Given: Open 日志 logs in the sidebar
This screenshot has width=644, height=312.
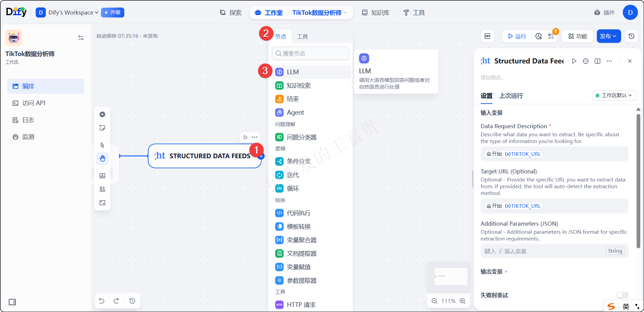Looking at the screenshot, I should tap(45, 120).
